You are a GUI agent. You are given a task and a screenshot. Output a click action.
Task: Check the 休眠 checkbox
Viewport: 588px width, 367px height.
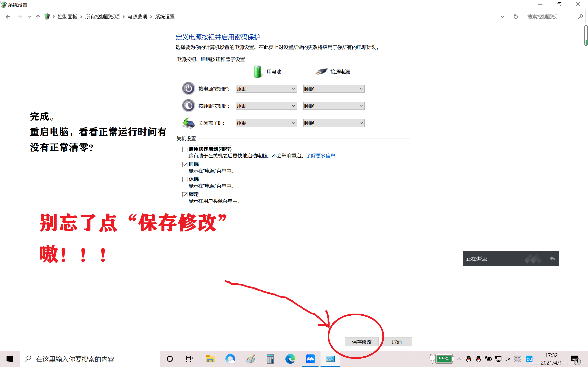(185, 179)
